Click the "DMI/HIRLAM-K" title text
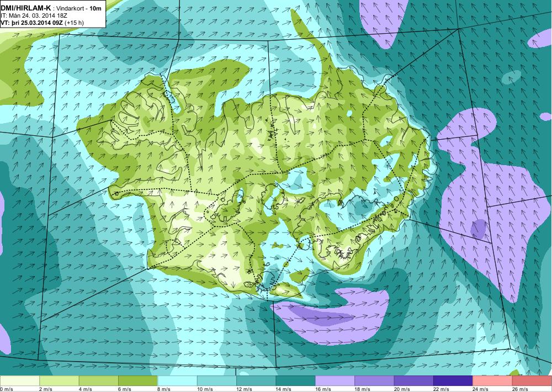The image size is (552, 392). 26,8
